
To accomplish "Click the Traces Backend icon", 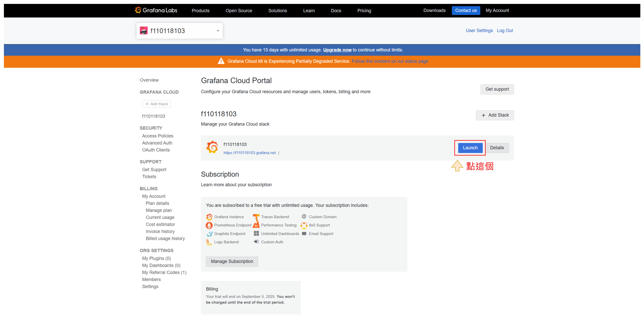I will pos(256,217).
